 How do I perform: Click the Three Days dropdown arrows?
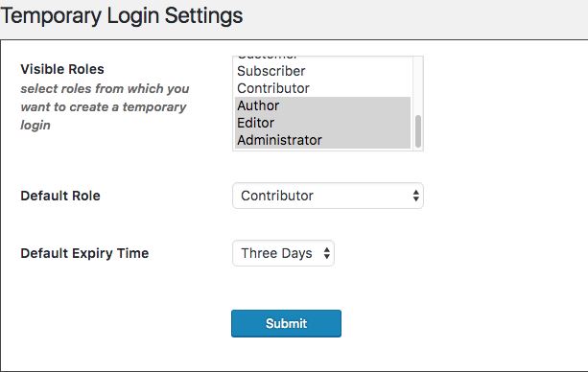(x=327, y=253)
